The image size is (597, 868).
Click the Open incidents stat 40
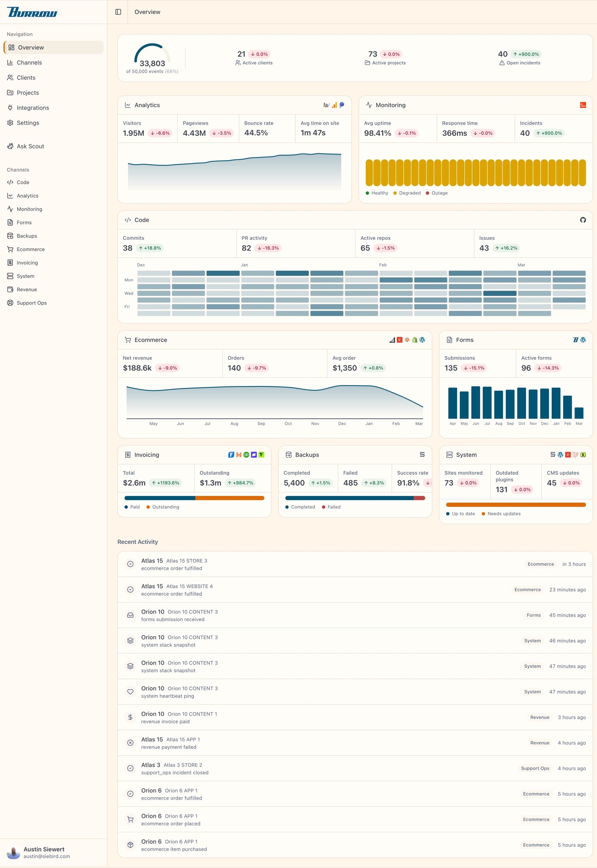520,58
